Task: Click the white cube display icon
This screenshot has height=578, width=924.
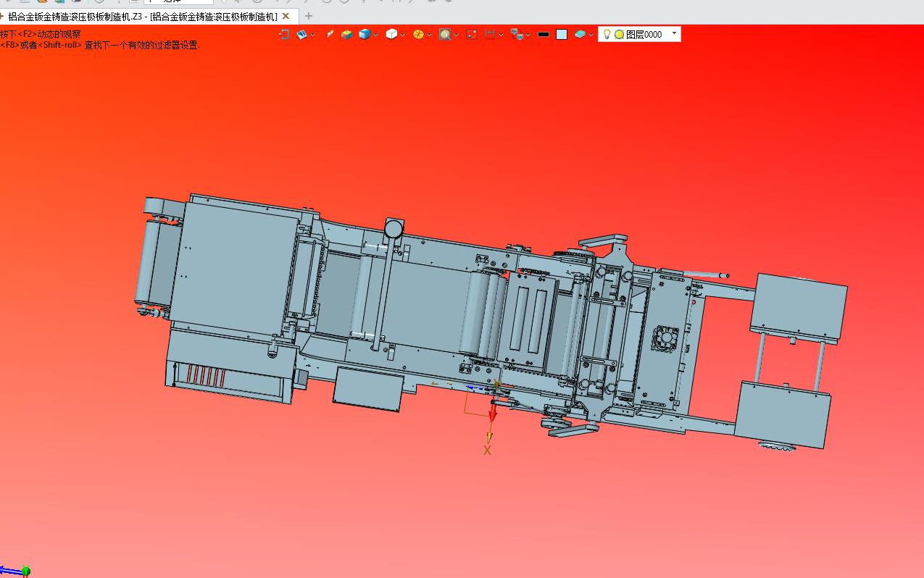Action: 391,34
